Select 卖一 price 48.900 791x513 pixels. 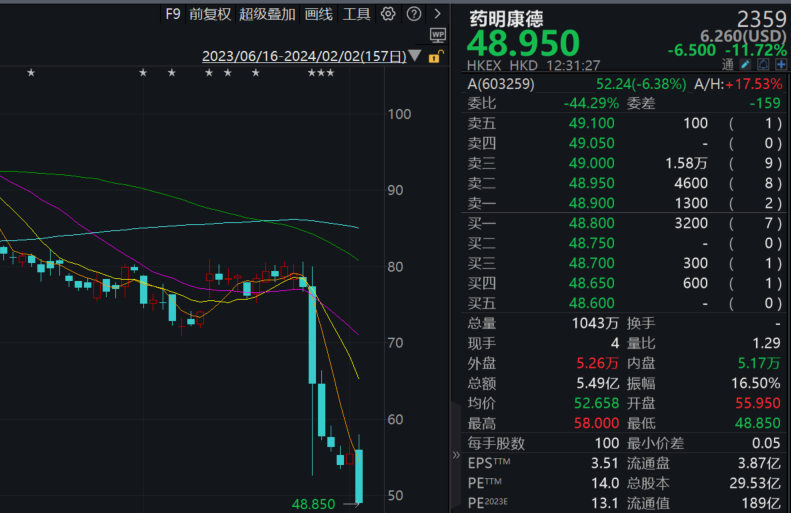pos(591,203)
